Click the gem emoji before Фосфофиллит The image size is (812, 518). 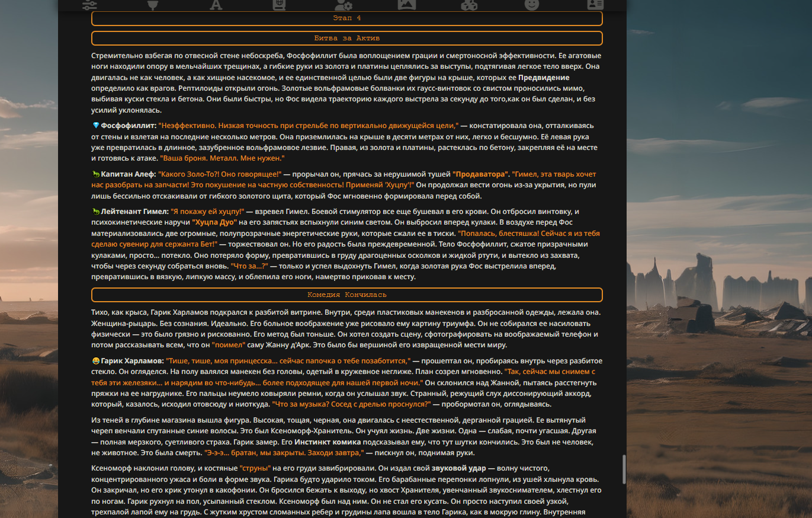(x=96, y=126)
